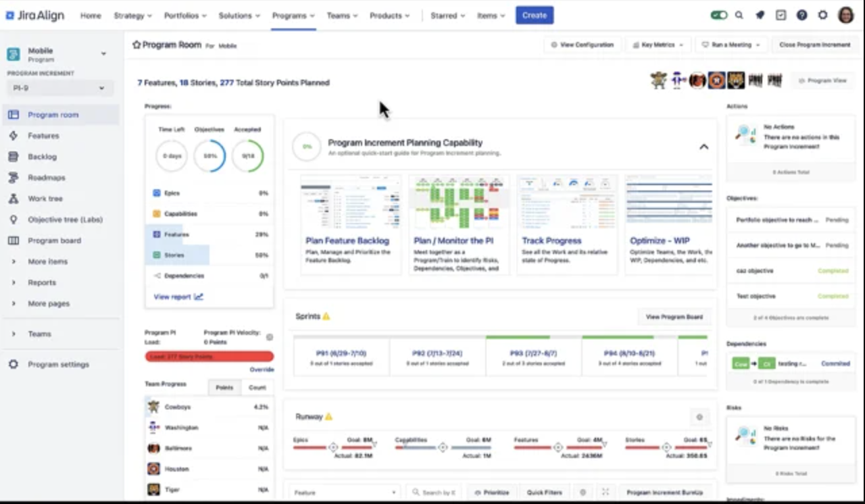Open the Solutions menu

pos(240,16)
